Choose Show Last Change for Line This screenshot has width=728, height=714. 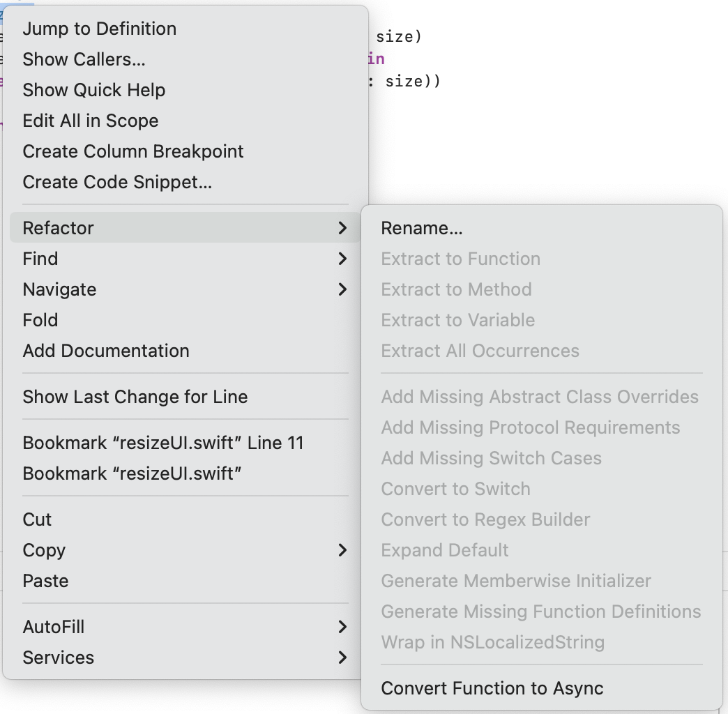point(135,397)
